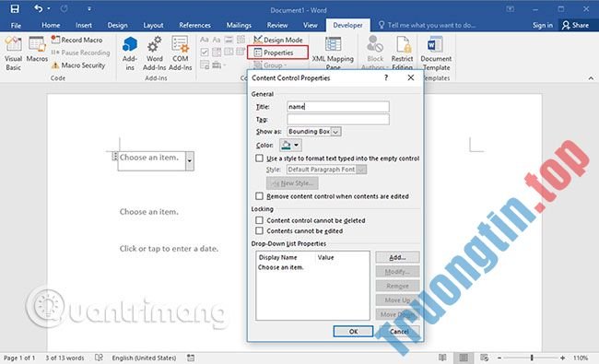
Task: Open COM Add-Ins dialog
Action: (x=181, y=53)
